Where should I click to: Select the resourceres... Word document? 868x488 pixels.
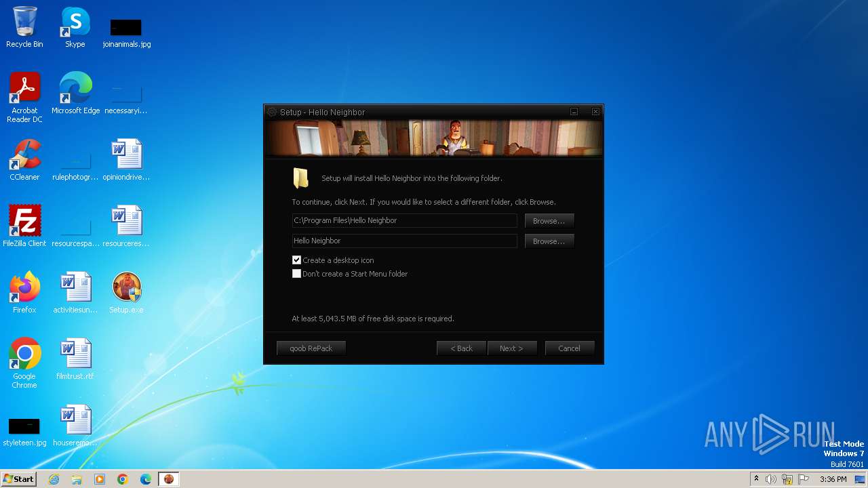click(x=126, y=226)
